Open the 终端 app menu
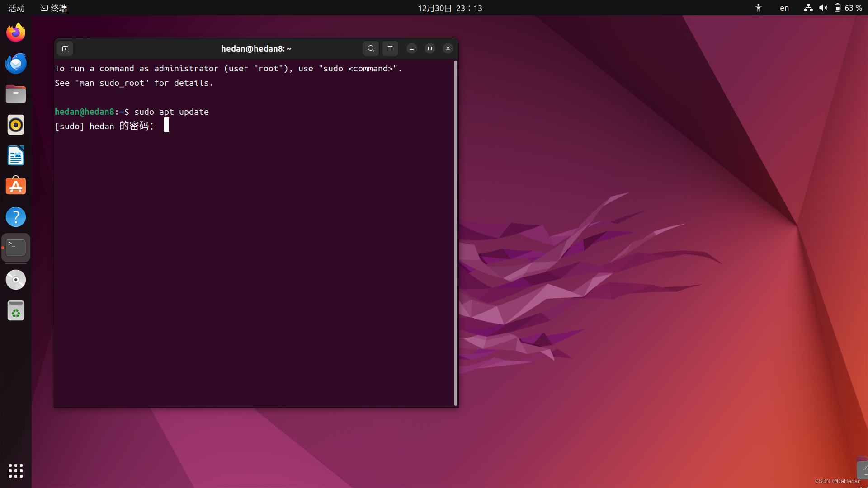 (54, 8)
